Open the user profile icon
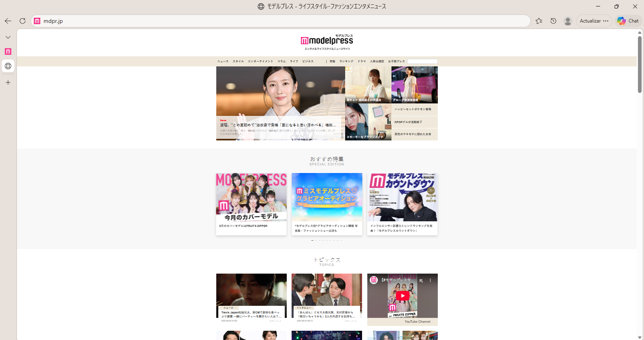Image resolution: width=644 pixels, height=340 pixels. pos(568,21)
